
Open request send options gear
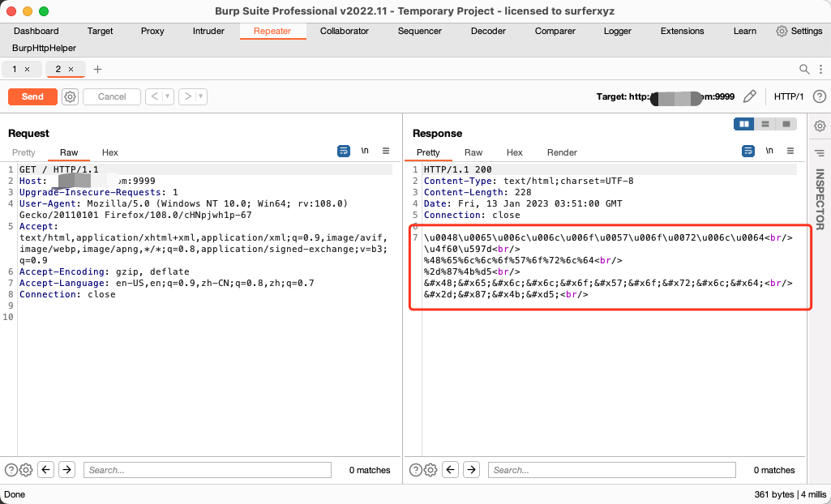(70, 97)
